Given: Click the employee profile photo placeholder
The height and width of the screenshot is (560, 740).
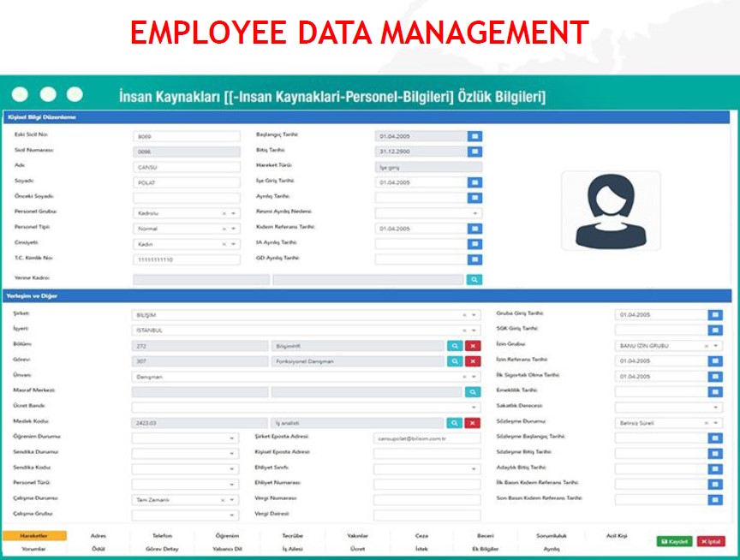Looking at the screenshot, I should [x=611, y=211].
